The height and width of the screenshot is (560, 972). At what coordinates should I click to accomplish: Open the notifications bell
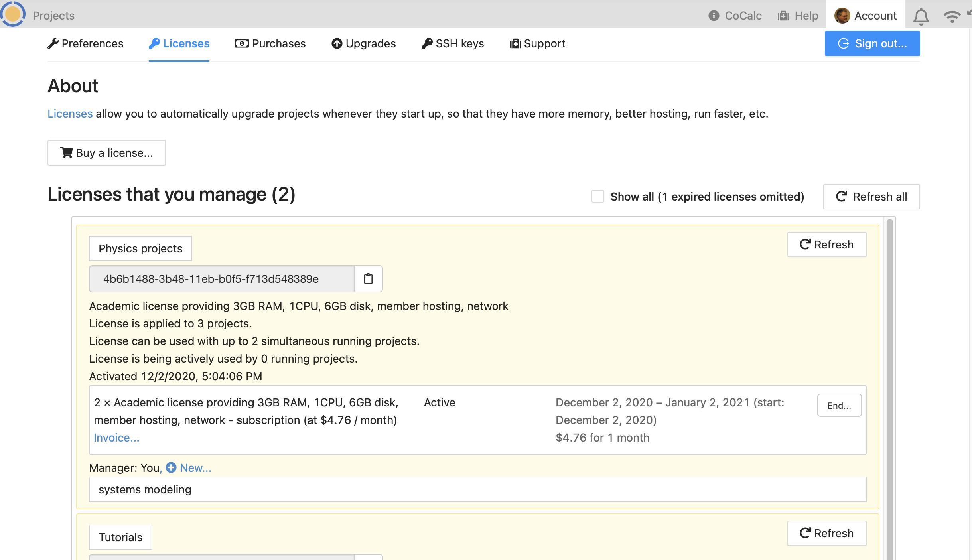921,16
